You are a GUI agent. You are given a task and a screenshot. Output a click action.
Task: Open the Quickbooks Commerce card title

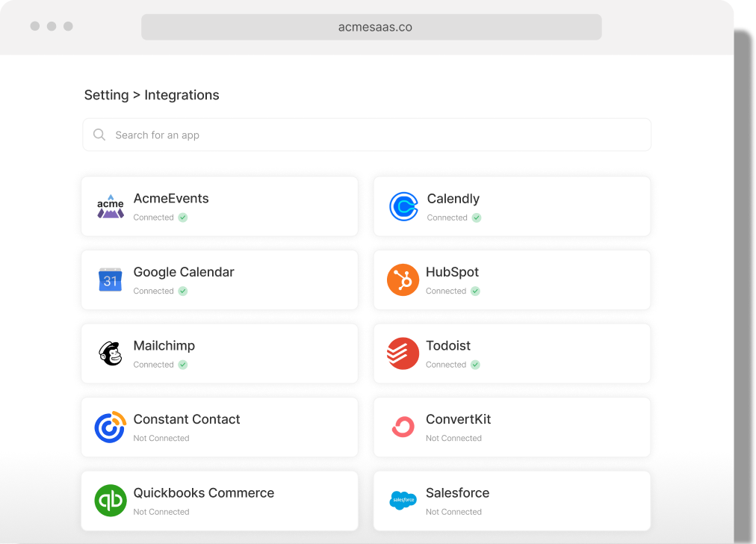coord(203,493)
